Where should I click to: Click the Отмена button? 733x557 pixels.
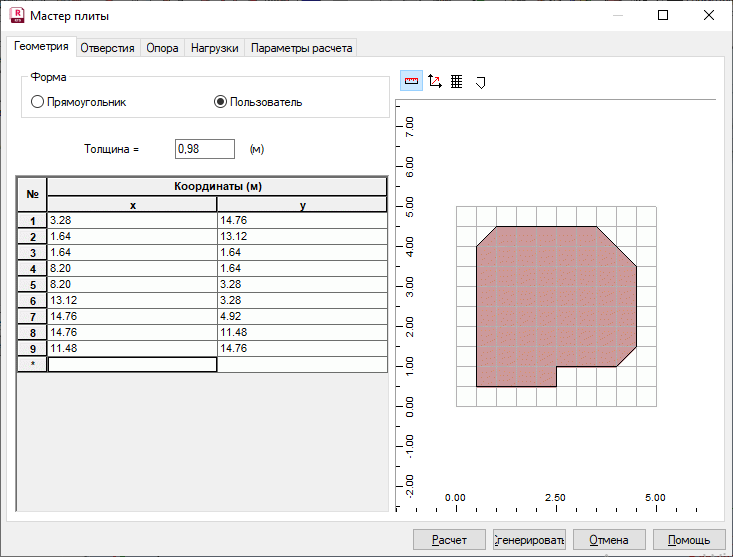coord(609,540)
